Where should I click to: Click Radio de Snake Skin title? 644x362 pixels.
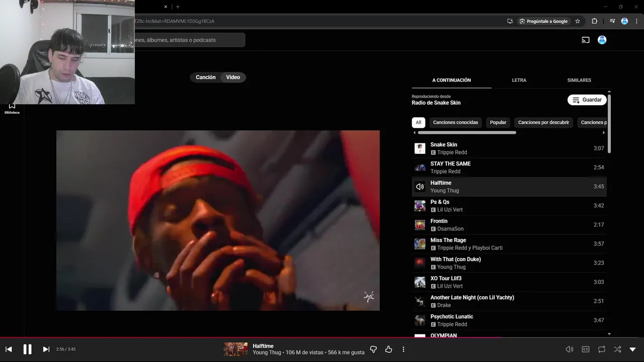coord(436,103)
